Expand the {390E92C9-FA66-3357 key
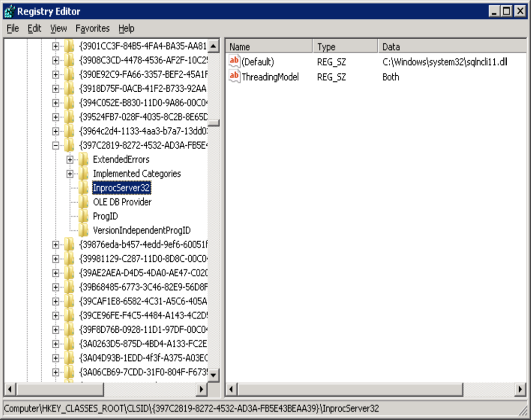Image resolution: width=531 pixels, height=420 pixels. [x=55, y=74]
